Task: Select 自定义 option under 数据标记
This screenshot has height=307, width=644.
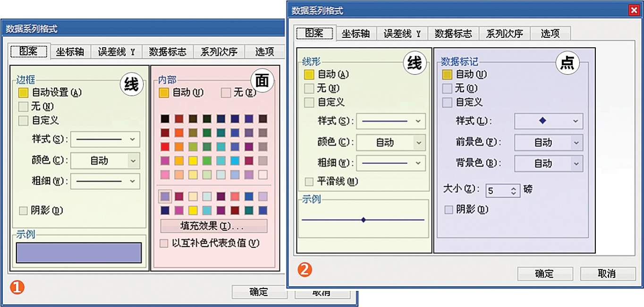Action: coord(447,102)
